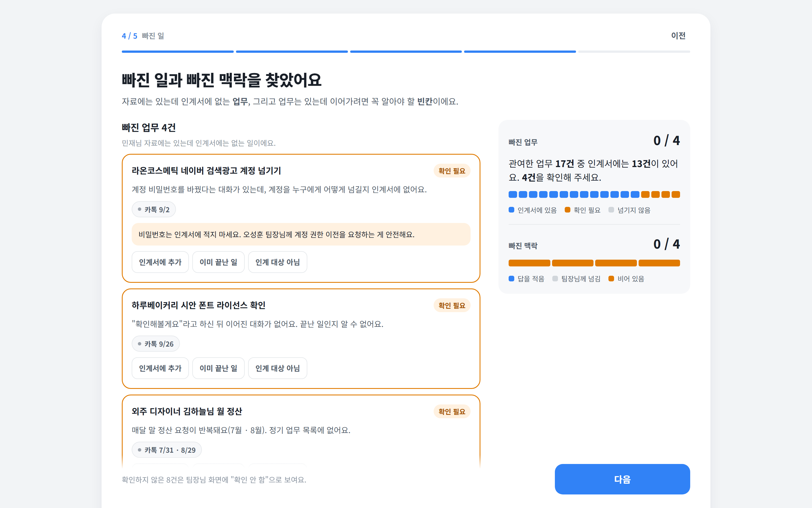The height and width of the screenshot is (508, 812).
Task: Click the password warning note about 오성훈 팀장님
Action: click(x=301, y=234)
